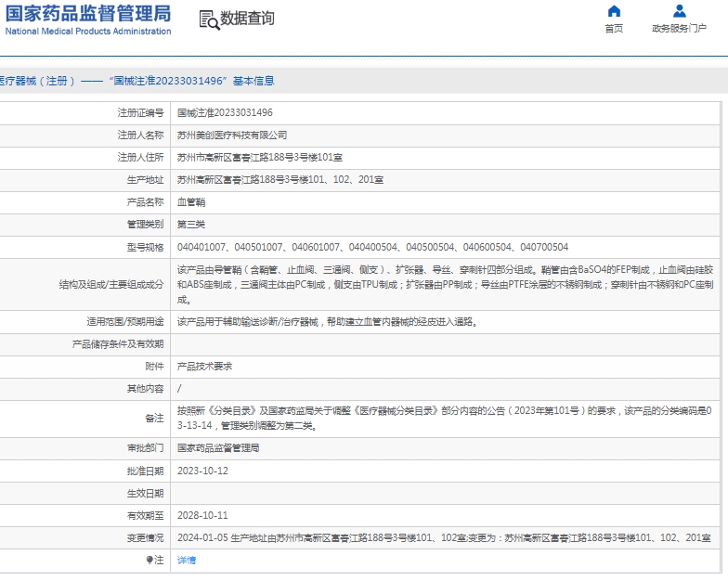Click the 备注 remark text
Image resolution: width=728 pixels, height=581 pixels.
click(x=444, y=418)
